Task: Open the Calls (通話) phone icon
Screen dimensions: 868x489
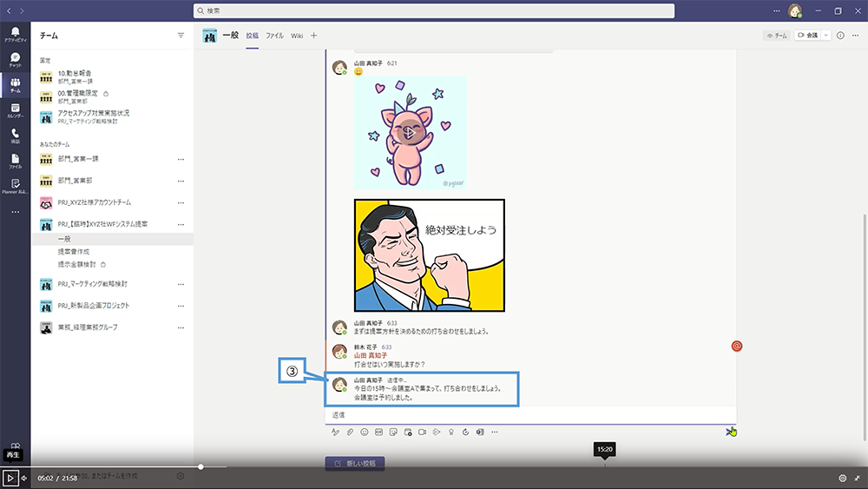Action: pyautogui.click(x=15, y=135)
